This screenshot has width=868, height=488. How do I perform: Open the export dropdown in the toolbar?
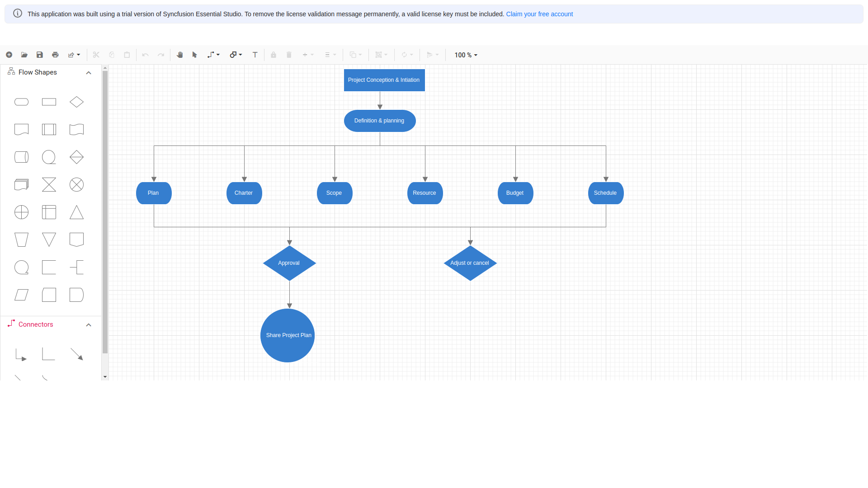point(74,55)
